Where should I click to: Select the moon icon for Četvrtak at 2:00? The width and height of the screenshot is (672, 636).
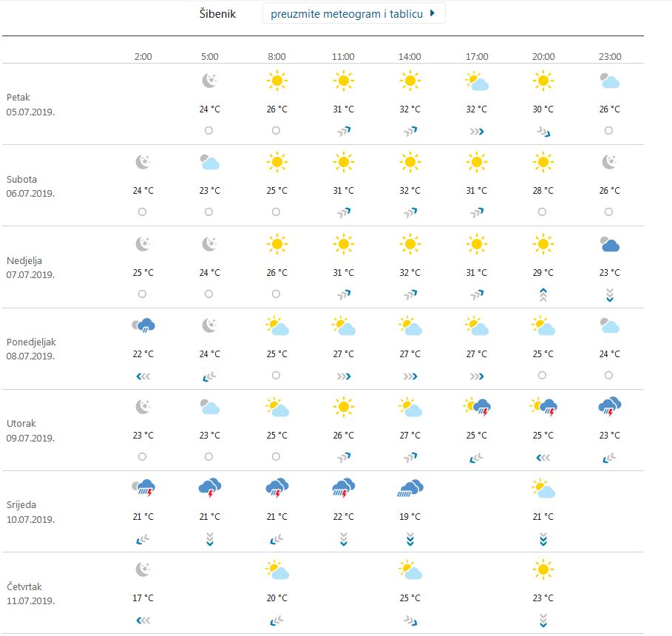(x=143, y=569)
